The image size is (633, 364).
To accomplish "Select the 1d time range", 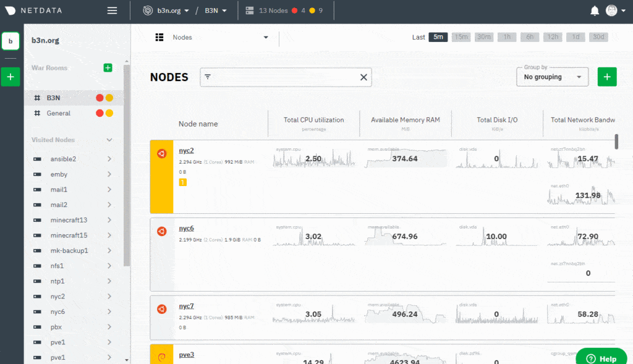I will (576, 37).
